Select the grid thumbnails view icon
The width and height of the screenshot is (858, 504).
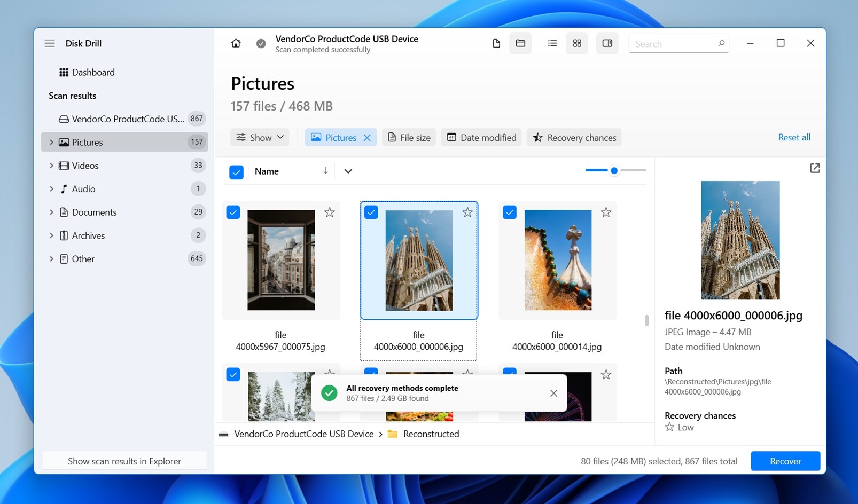coord(577,43)
